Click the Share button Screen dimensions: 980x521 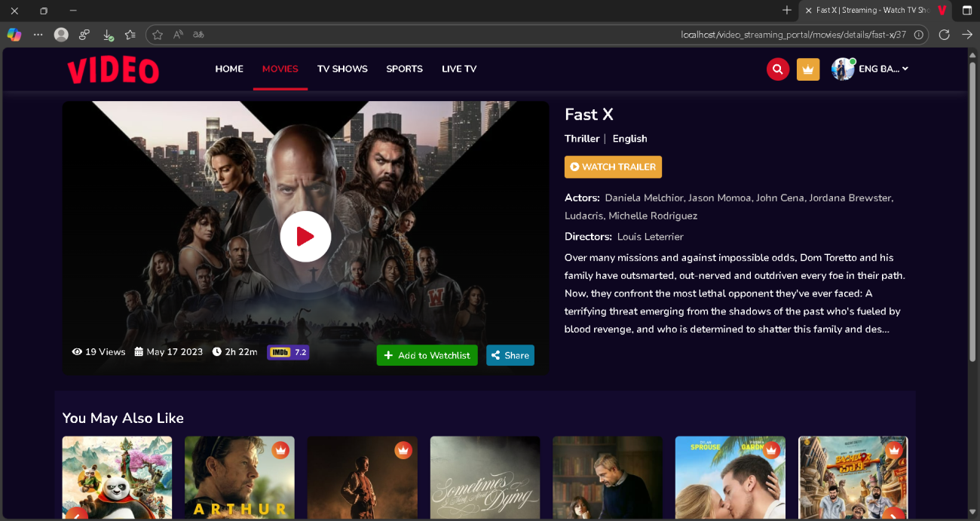[510, 355]
